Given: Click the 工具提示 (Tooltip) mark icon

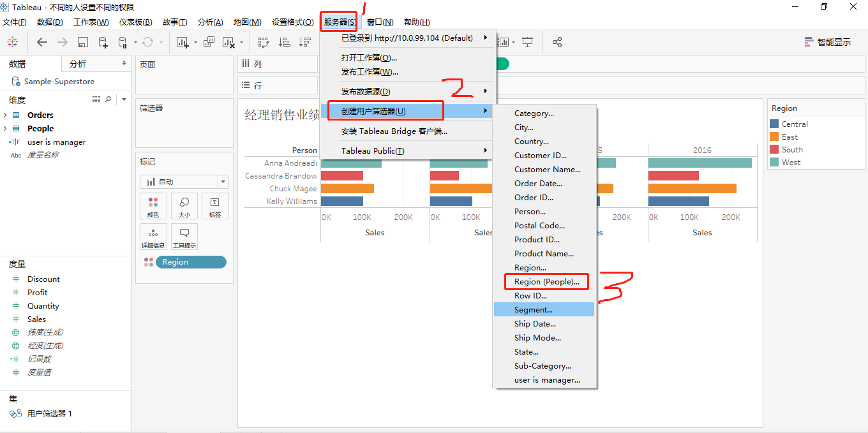Looking at the screenshot, I should 184,236.
